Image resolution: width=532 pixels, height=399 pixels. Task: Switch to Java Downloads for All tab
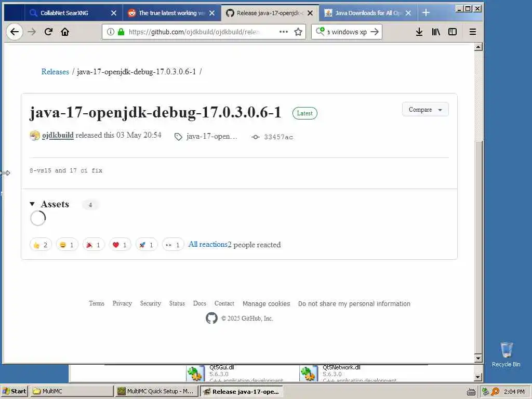pyautogui.click(x=367, y=13)
